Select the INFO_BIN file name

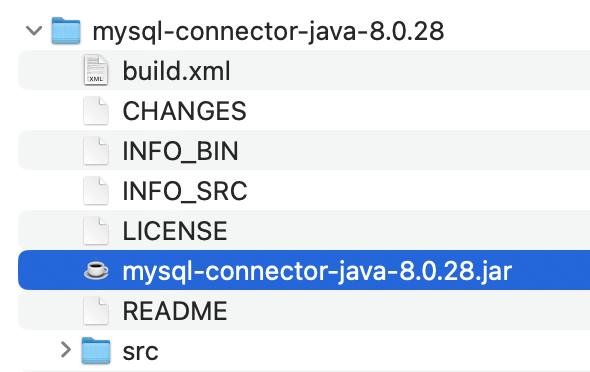pos(181,151)
